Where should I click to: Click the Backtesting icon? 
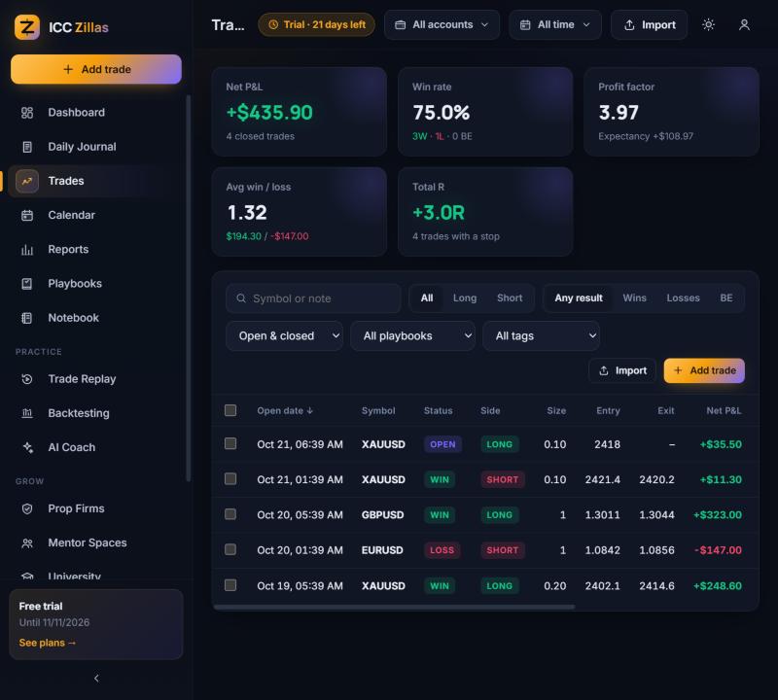pos(27,413)
